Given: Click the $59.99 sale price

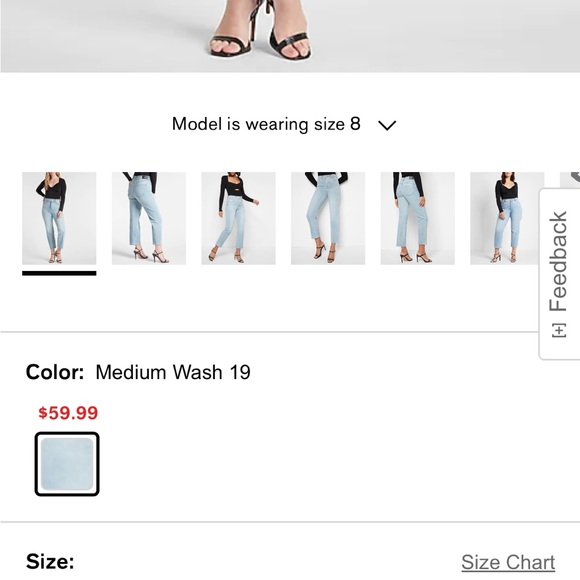Looking at the screenshot, I should click(x=68, y=413).
